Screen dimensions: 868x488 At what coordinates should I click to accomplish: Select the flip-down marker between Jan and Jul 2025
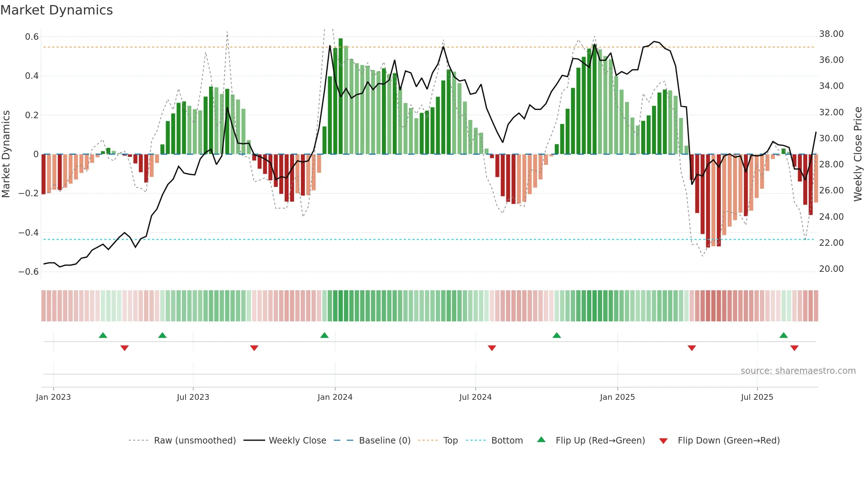pyautogui.click(x=692, y=348)
